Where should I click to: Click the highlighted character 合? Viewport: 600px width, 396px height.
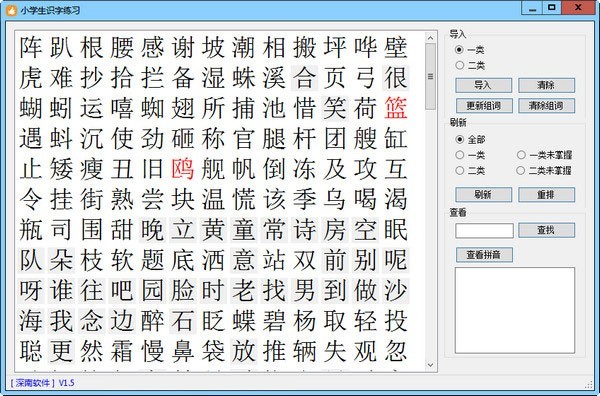pos(304,78)
